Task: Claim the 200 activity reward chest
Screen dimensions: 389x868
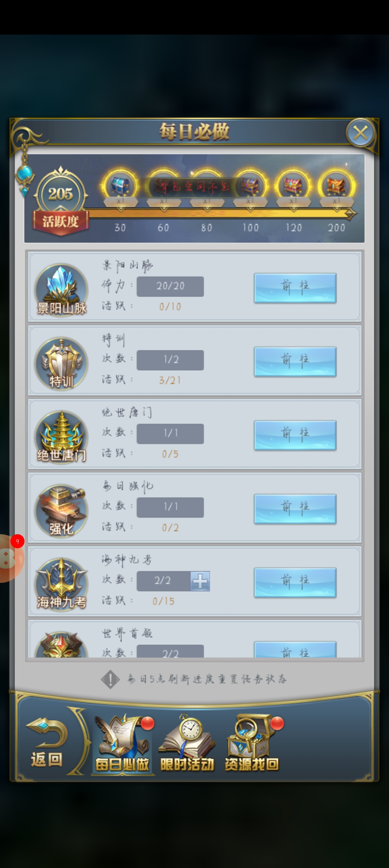Action: point(336,186)
